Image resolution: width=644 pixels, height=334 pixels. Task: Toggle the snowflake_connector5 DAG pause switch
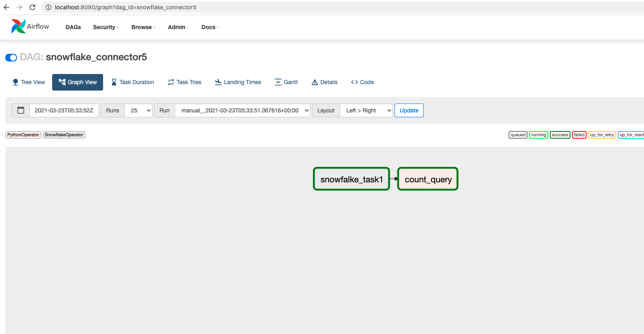coord(11,57)
